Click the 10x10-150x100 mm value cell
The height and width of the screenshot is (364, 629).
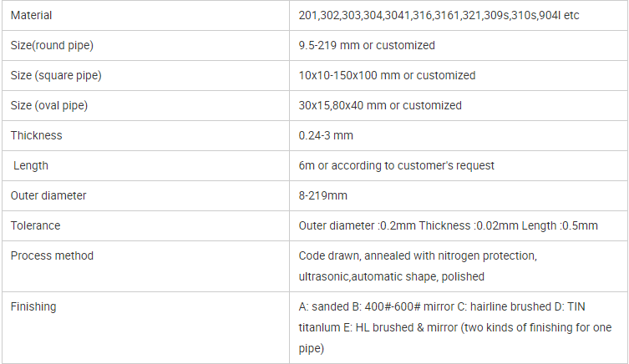pos(459,75)
